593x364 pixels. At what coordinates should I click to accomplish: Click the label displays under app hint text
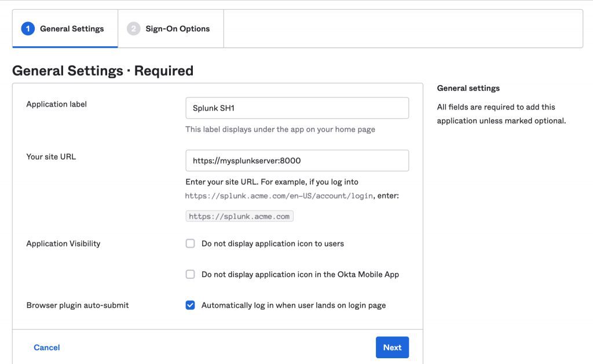[280, 129]
